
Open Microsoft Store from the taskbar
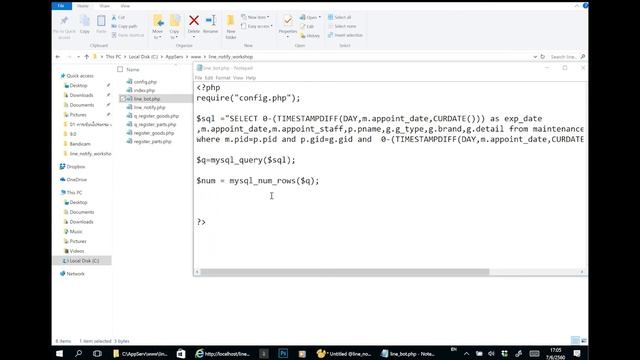tap(181, 353)
